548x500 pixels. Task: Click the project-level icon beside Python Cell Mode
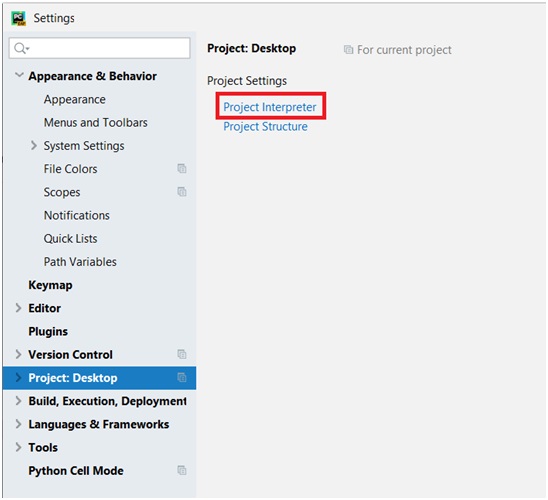(x=182, y=470)
